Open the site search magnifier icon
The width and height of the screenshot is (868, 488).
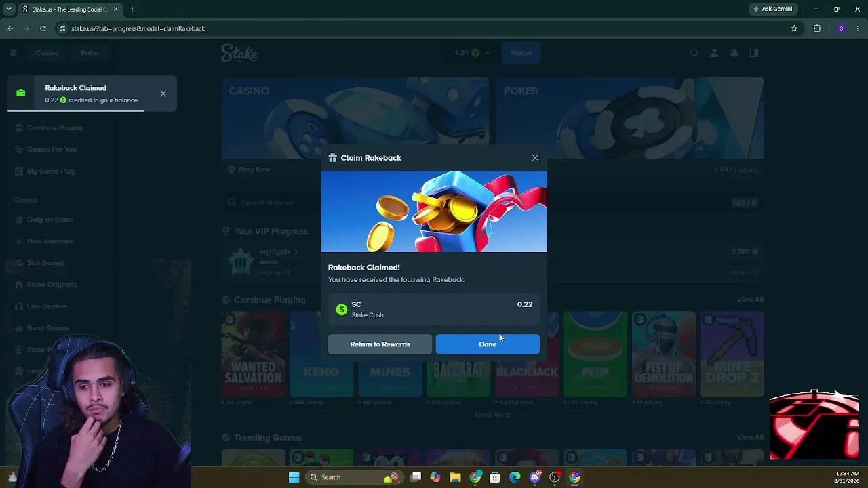pyautogui.click(x=694, y=53)
